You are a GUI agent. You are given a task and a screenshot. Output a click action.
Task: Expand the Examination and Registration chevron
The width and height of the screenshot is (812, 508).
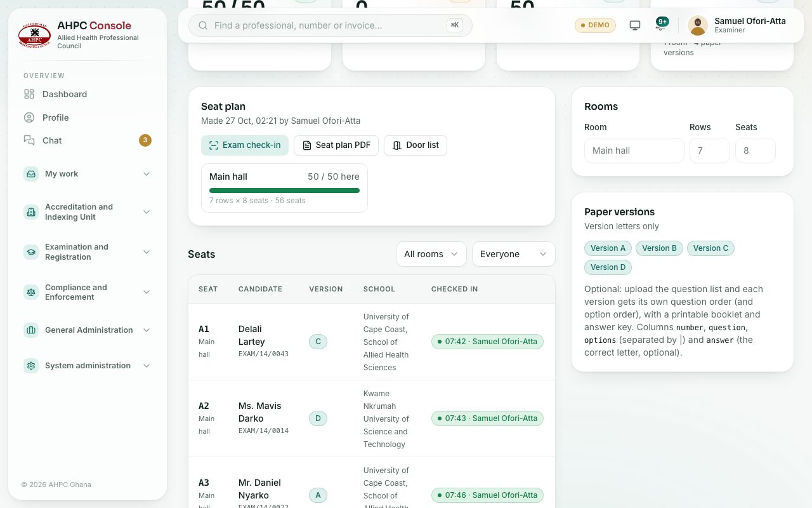coord(147,252)
